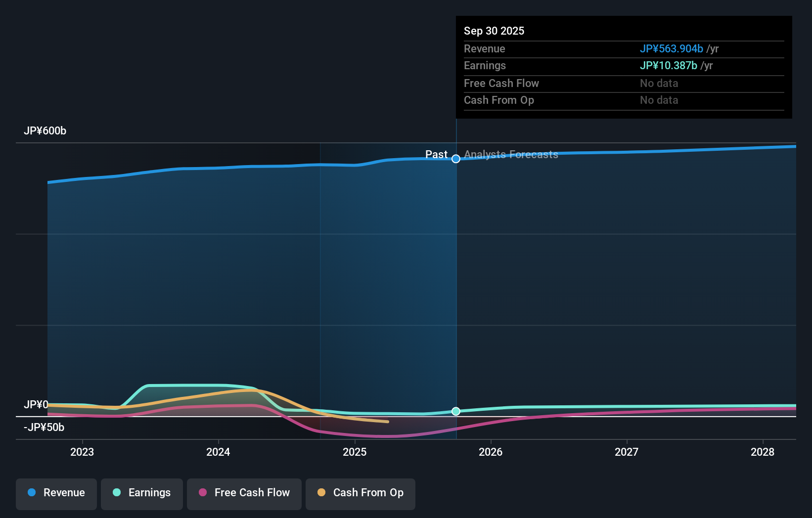Click the orange Cash From Op legend dot

pos(321,493)
